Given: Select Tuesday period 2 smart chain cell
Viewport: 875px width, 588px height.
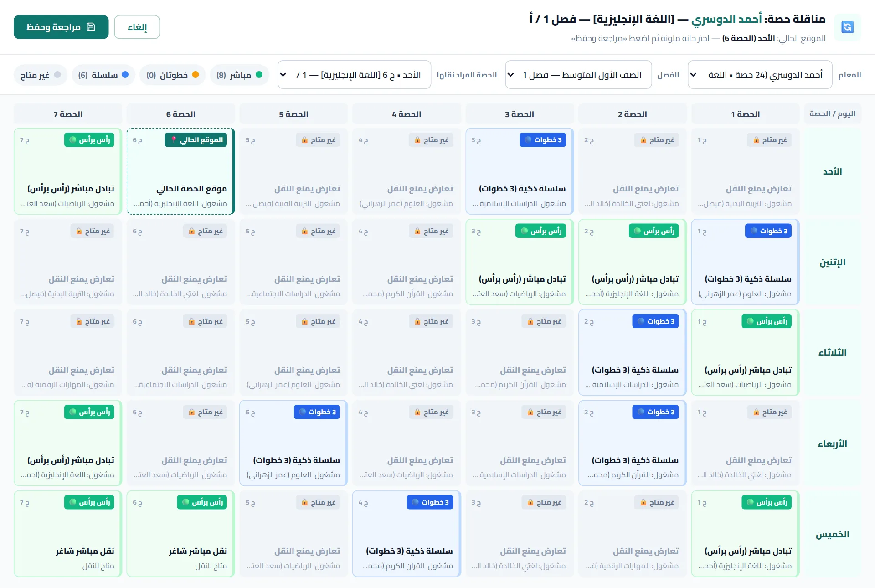Looking at the screenshot, I should pos(633,352).
